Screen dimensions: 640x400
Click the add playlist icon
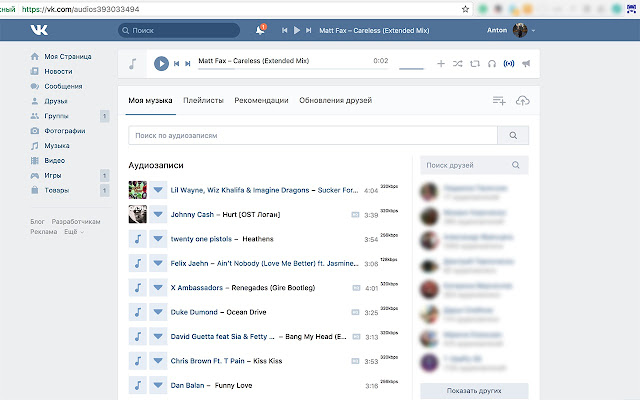(x=499, y=100)
